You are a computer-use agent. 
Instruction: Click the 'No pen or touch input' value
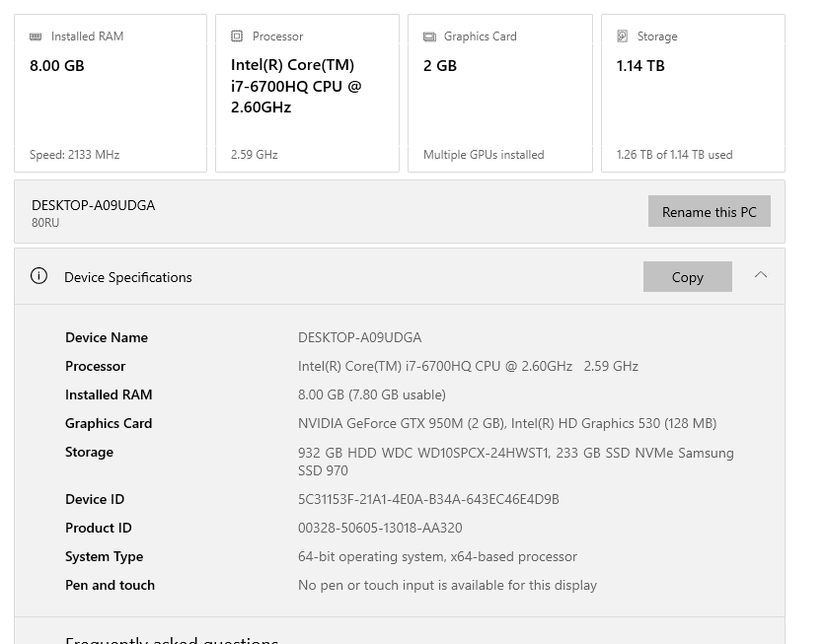(x=448, y=586)
